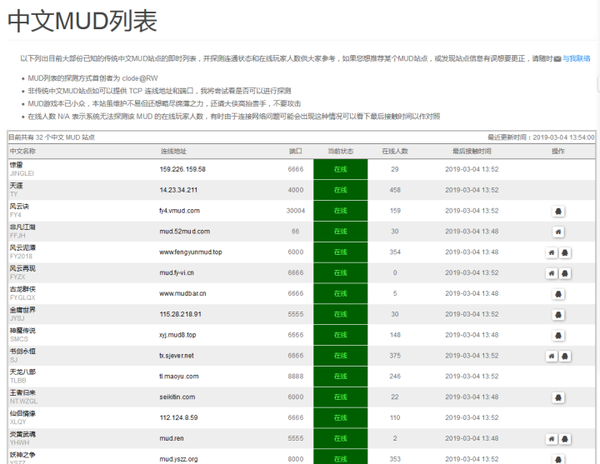Image resolution: width=600 pixels, height=464 pixels.
Task: Open QQ penguin for xyj.mud8.top row
Action: point(558,335)
